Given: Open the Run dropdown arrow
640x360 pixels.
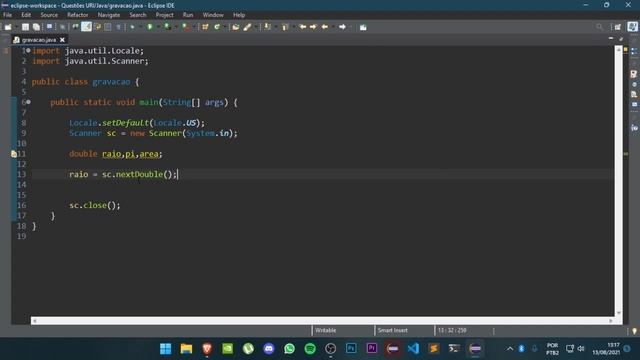Looking at the screenshot, I should tap(158, 27).
